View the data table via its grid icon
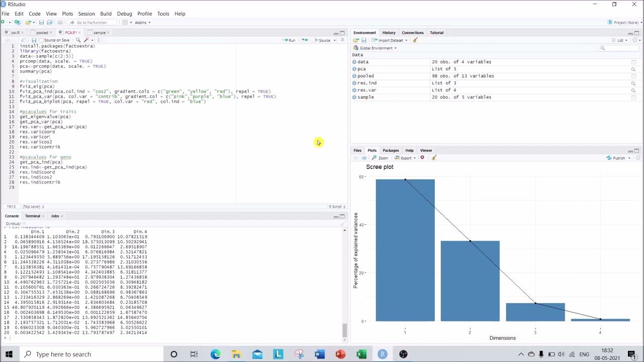 pyautogui.click(x=633, y=62)
